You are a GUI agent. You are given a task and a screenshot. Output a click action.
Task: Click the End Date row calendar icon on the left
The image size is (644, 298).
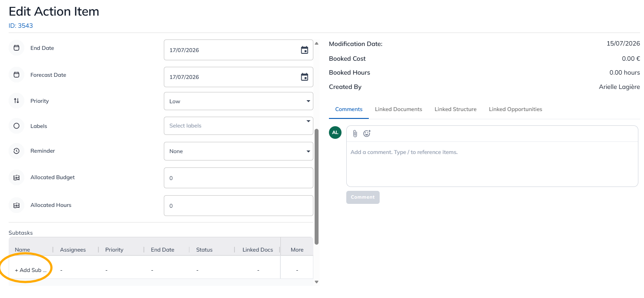tap(16, 48)
